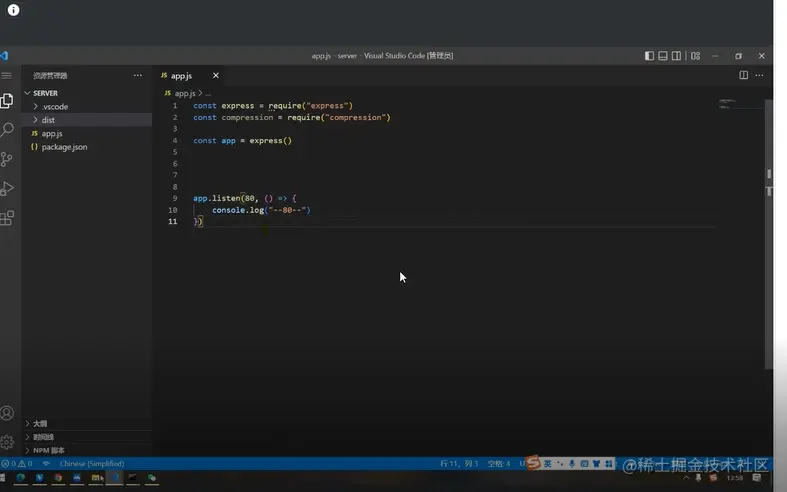This screenshot has width=787, height=492.
Task: Collapse the SERVER folder section
Action: (x=86, y=93)
